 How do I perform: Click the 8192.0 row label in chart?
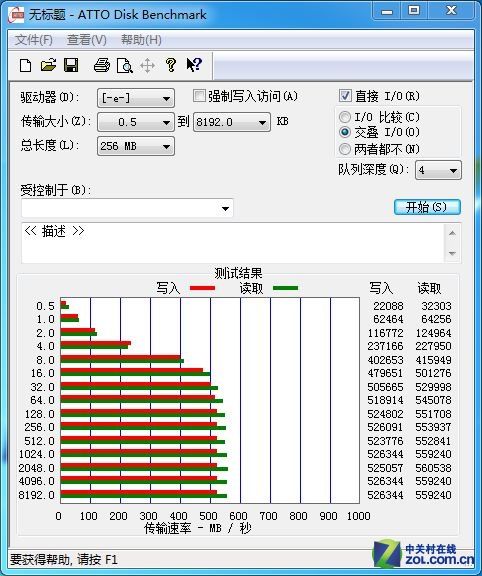point(36,494)
